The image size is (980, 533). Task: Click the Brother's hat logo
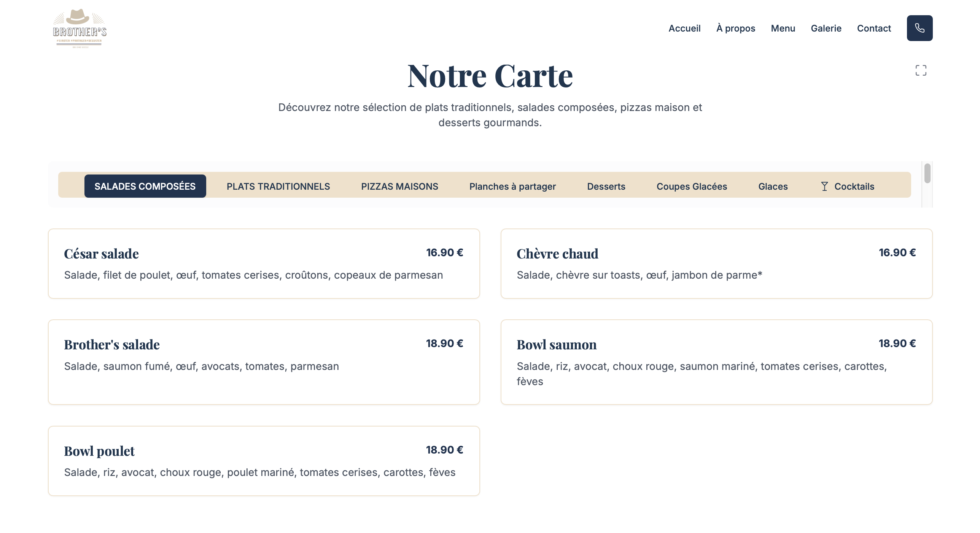click(80, 29)
